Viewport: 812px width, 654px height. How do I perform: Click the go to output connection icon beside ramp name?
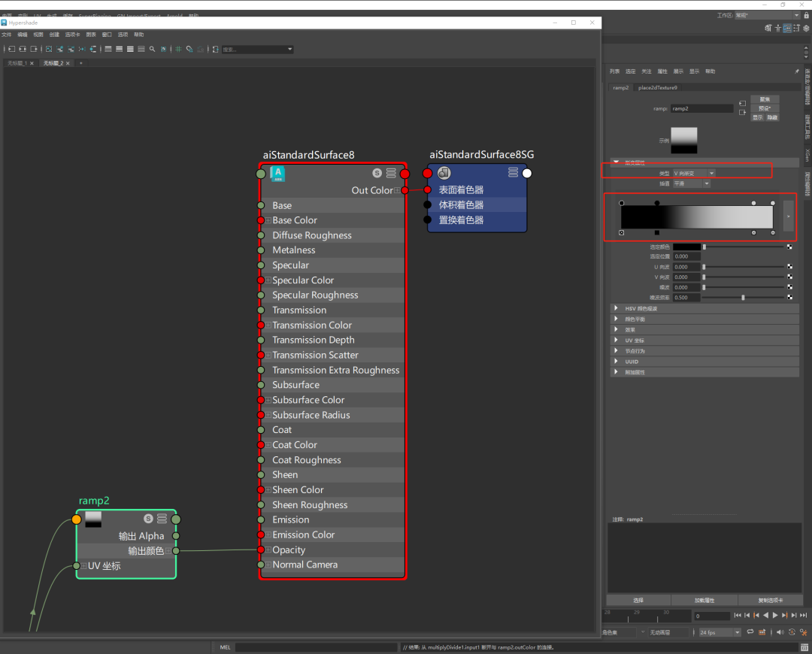point(742,112)
